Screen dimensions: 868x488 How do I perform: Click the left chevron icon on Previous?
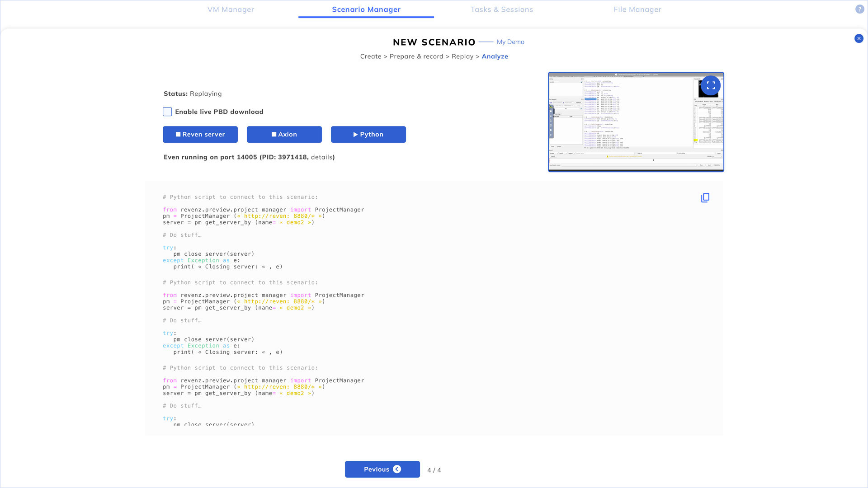pyautogui.click(x=397, y=469)
